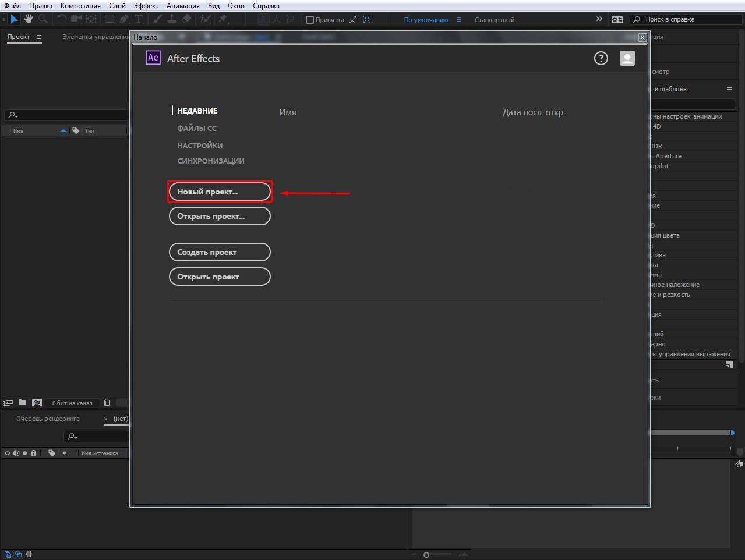The height and width of the screenshot is (560, 745).
Task: Create a new folder in Project panel
Action: point(22,403)
